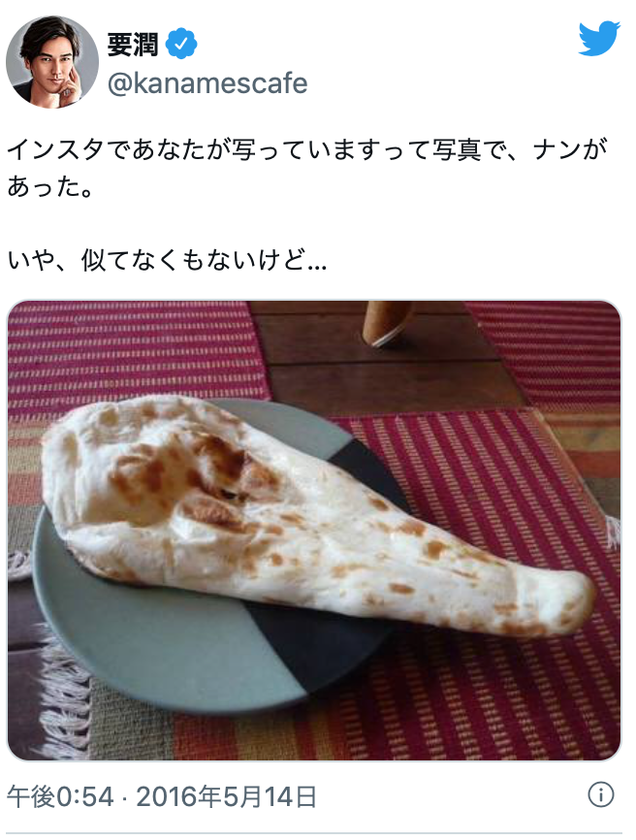
Task: Click the word ナンが in tweet
Action: tap(570, 149)
